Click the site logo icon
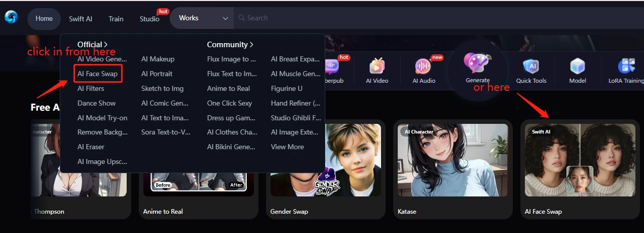The height and width of the screenshot is (233, 644). (x=11, y=18)
